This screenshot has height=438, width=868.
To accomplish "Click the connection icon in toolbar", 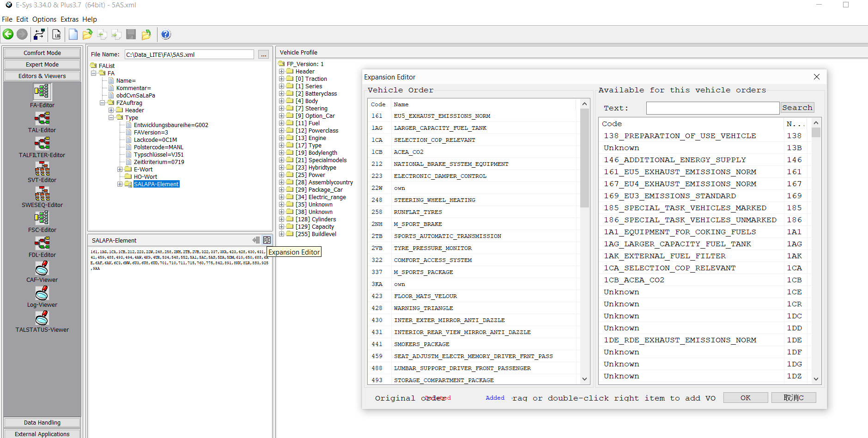I will click(x=39, y=34).
